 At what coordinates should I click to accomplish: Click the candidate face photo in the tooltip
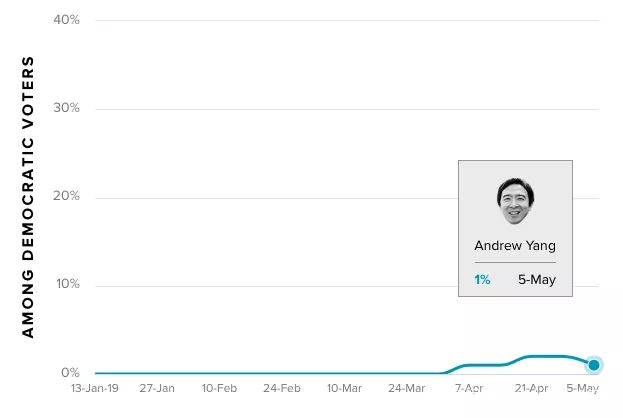(x=514, y=202)
